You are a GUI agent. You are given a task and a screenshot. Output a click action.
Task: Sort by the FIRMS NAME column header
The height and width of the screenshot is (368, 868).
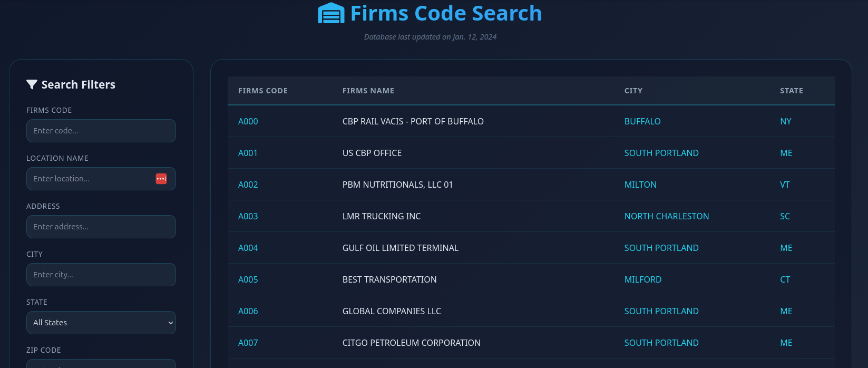[368, 91]
